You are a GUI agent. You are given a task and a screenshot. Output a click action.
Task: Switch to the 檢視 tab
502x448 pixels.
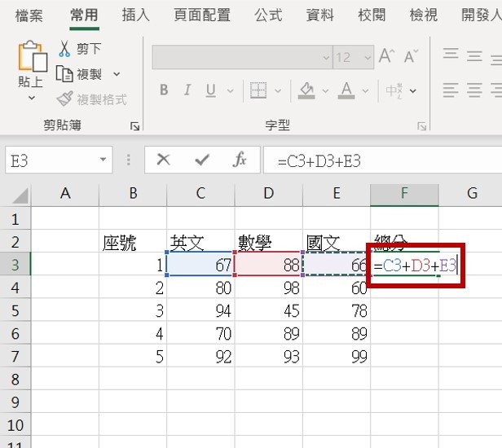[424, 15]
